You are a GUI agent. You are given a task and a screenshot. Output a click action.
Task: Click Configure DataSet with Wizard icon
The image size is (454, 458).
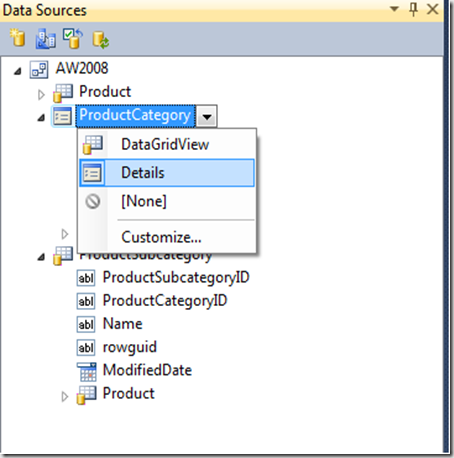(73, 38)
